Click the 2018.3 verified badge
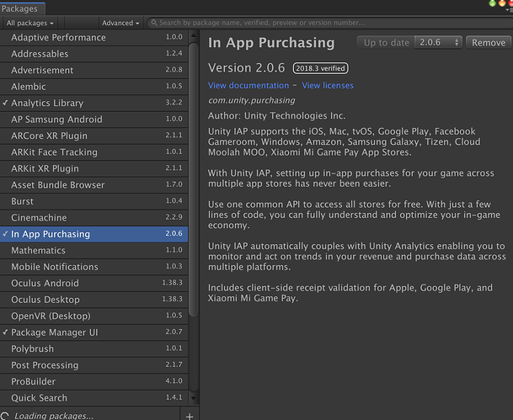Image resolution: width=513 pixels, height=420 pixels. (320, 68)
